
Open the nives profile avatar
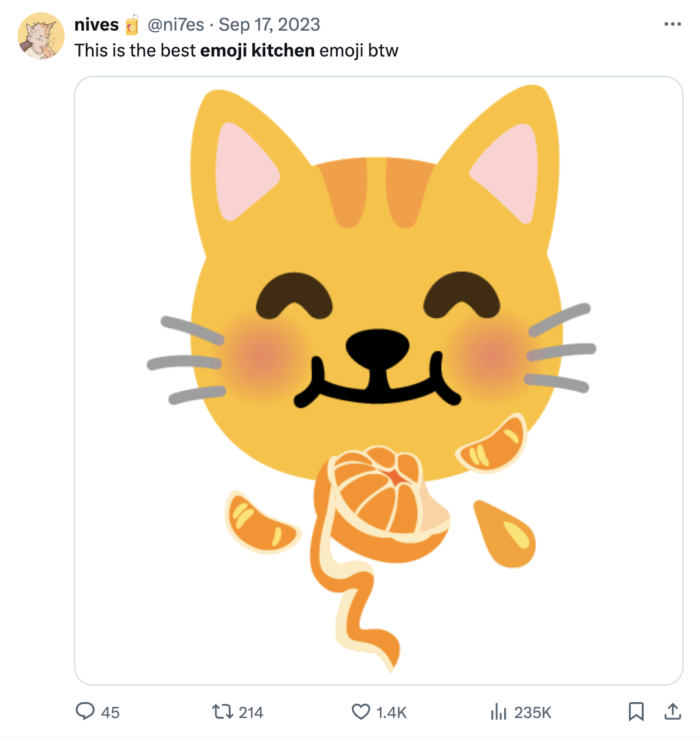[41, 35]
